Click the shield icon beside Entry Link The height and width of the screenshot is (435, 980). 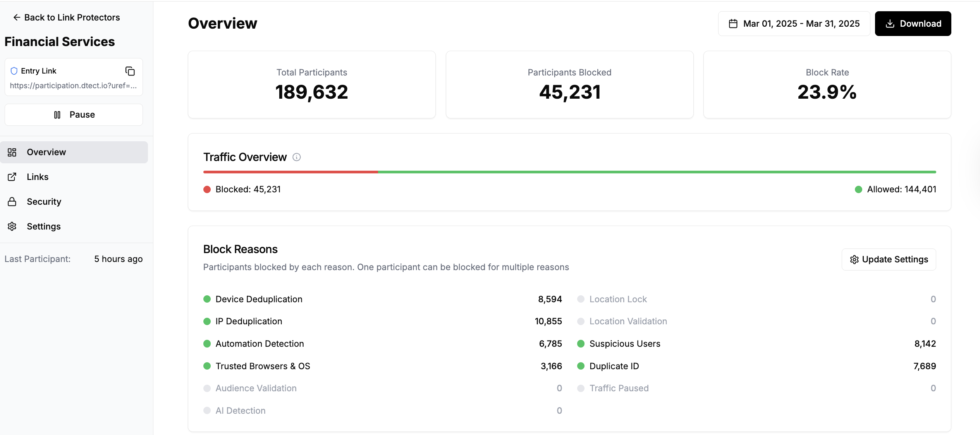14,71
